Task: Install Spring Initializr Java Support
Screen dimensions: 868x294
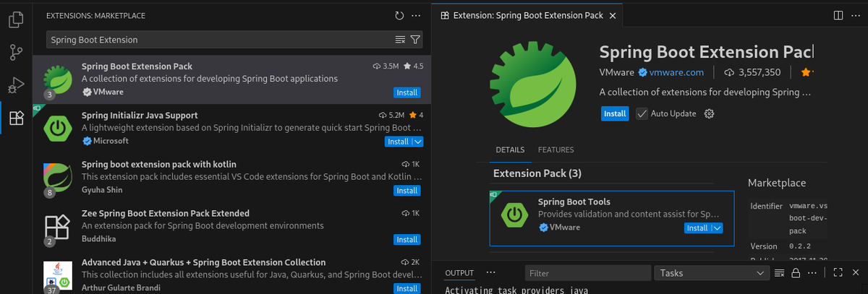Action: click(398, 142)
